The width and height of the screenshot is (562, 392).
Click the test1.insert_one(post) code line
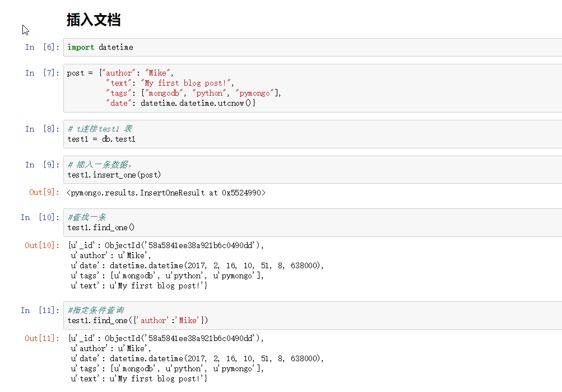tap(114, 175)
